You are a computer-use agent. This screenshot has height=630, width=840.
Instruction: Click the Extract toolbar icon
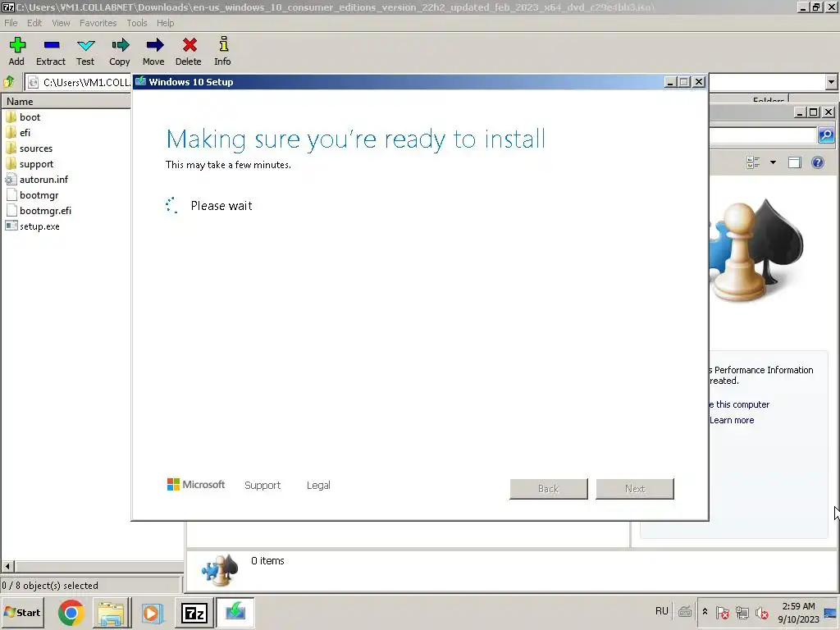tap(51, 52)
